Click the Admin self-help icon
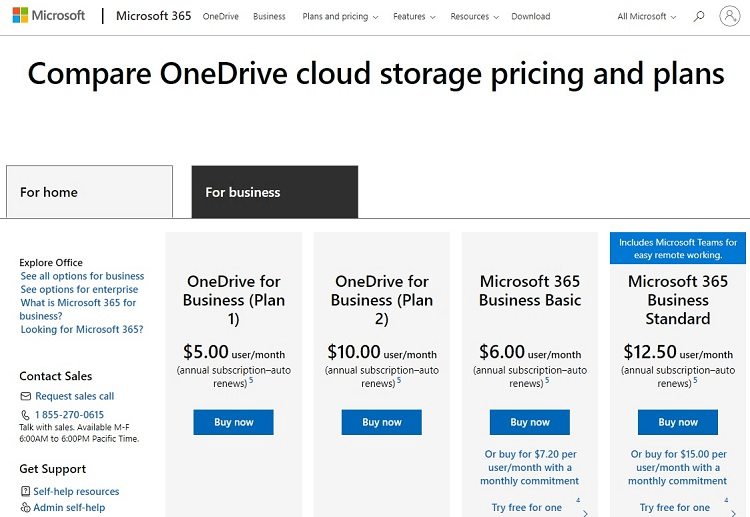 click(x=25, y=507)
